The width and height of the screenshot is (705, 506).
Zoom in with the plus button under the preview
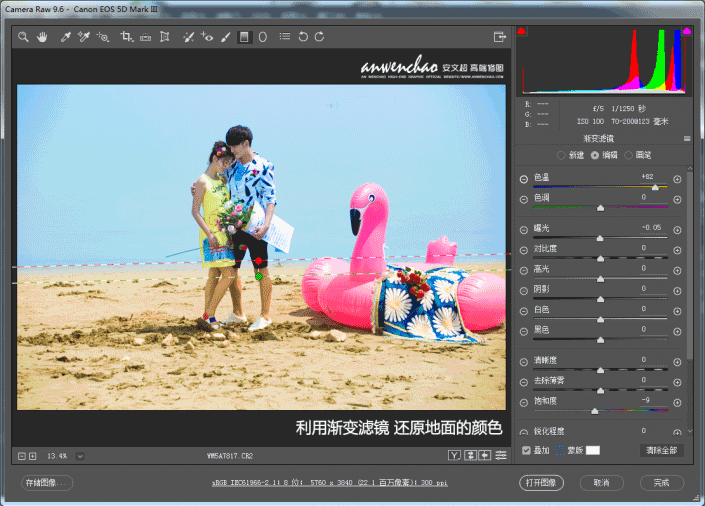[32, 456]
